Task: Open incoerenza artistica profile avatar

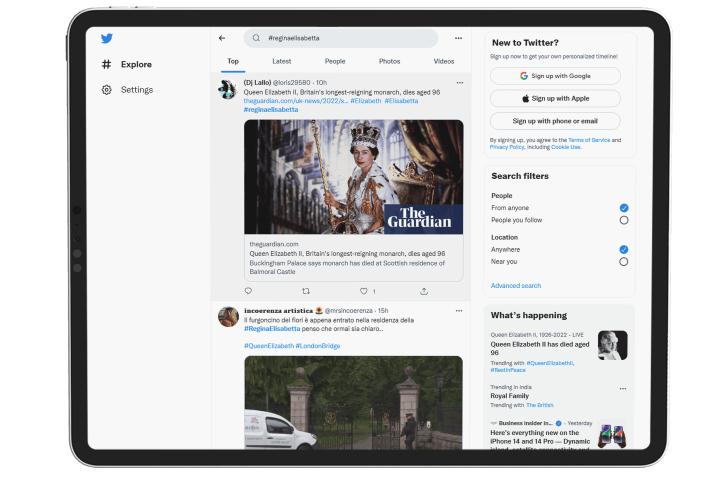Action: pyautogui.click(x=228, y=317)
